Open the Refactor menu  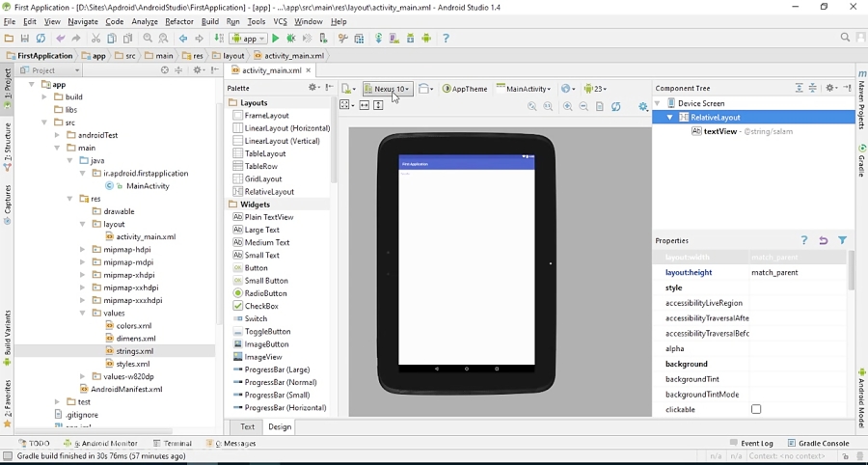coord(179,21)
